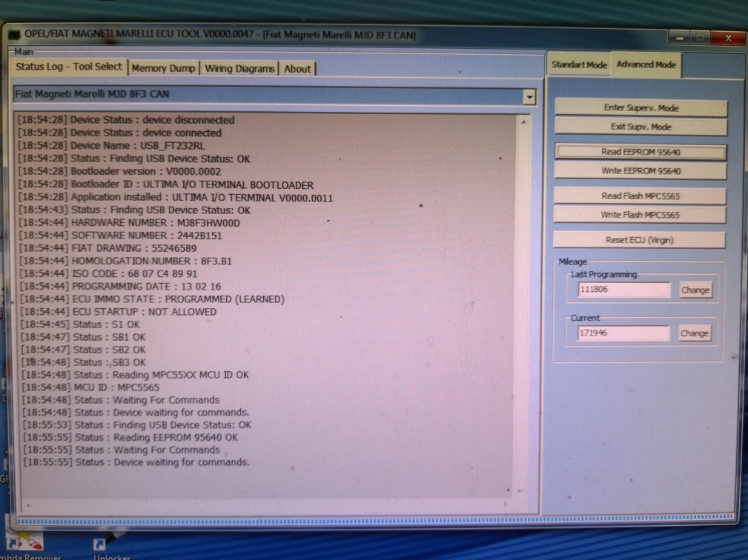748x560 pixels.
Task: Select log line 'Bootloader version : V0000.0002'
Action: click(120, 172)
